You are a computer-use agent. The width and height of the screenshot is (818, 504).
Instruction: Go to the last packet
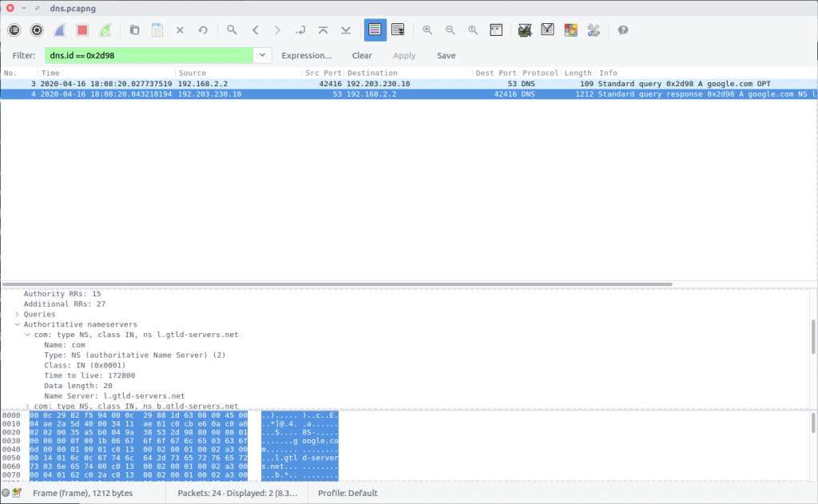[x=346, y=30]
